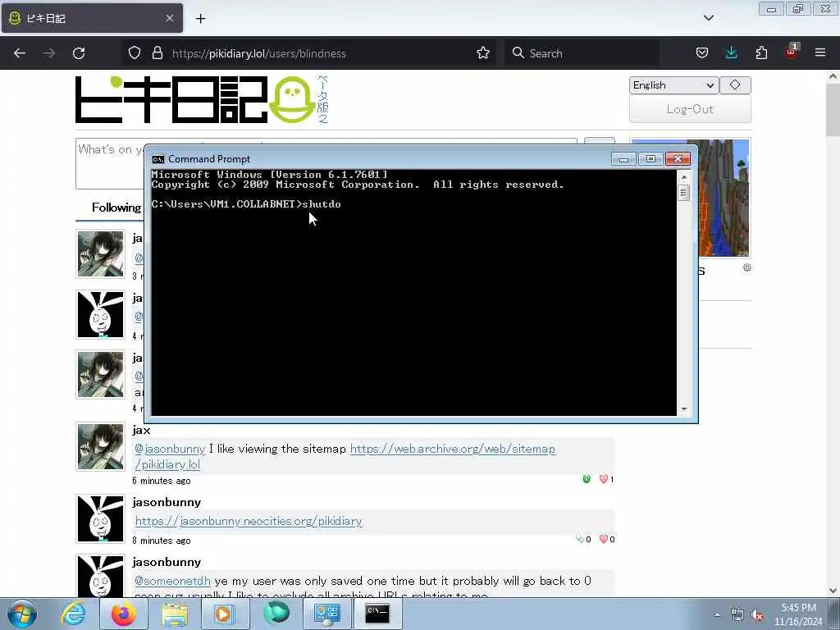Open the Control Panel taskbar icon
Screen dimensions: 840x630
[326, 614]
